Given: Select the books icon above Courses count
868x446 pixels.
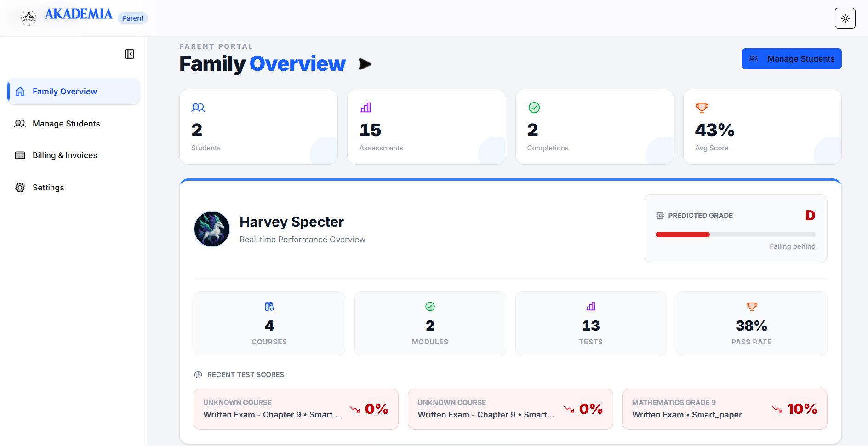Looking at the screenshot, I should coord(269,306).
